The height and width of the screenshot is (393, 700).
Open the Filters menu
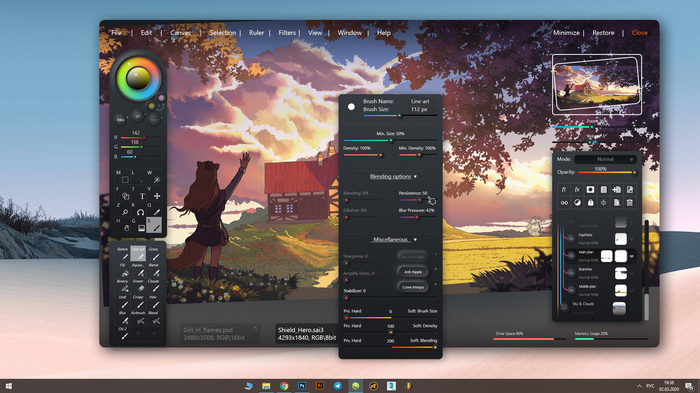point(287,33)
